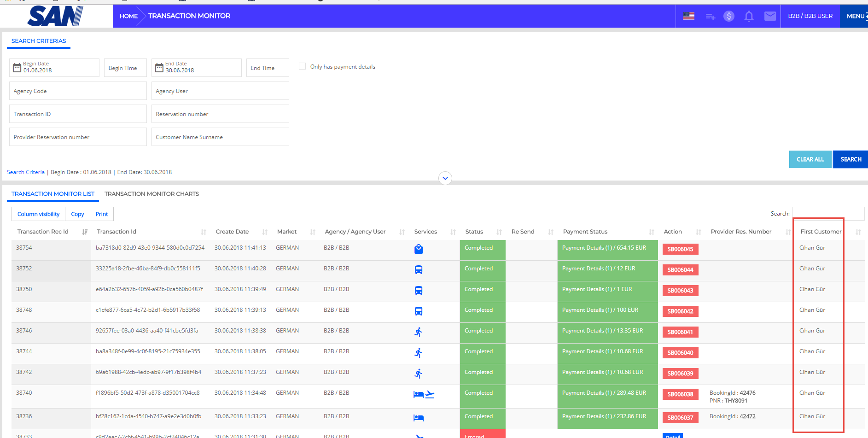Screen dimensions: 868x438
Task: Collapse search criteria with the chevron circle
Action: tap(445, 178)
